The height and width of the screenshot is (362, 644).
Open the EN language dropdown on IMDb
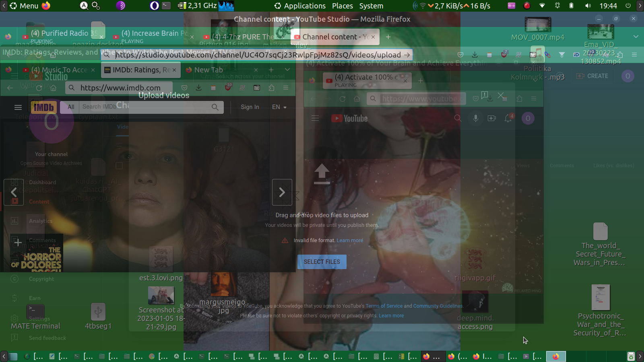(279, 107)
